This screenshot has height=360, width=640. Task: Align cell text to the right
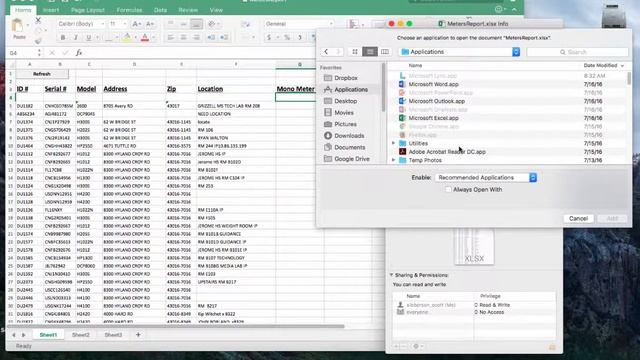coord(196,38)
